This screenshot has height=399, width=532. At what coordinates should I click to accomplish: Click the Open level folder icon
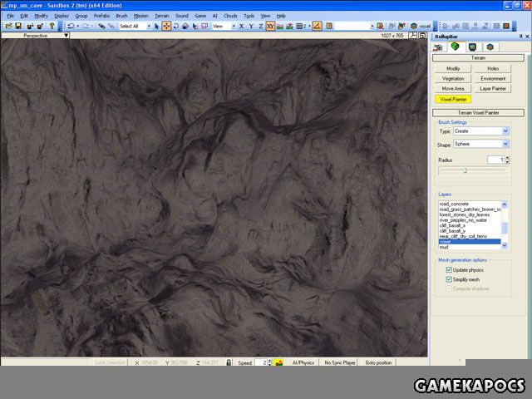[8, 26]
